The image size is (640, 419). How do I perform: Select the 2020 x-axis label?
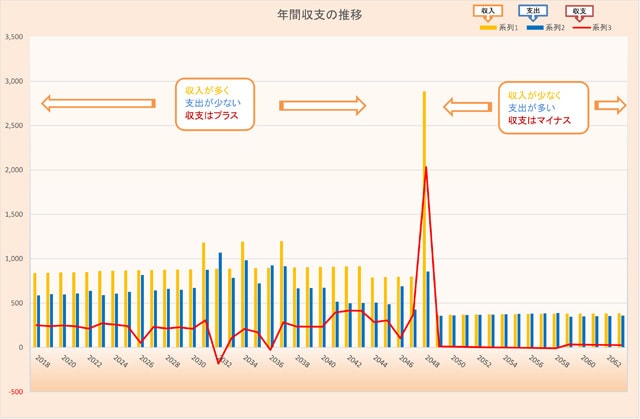[x=69, y=361]
